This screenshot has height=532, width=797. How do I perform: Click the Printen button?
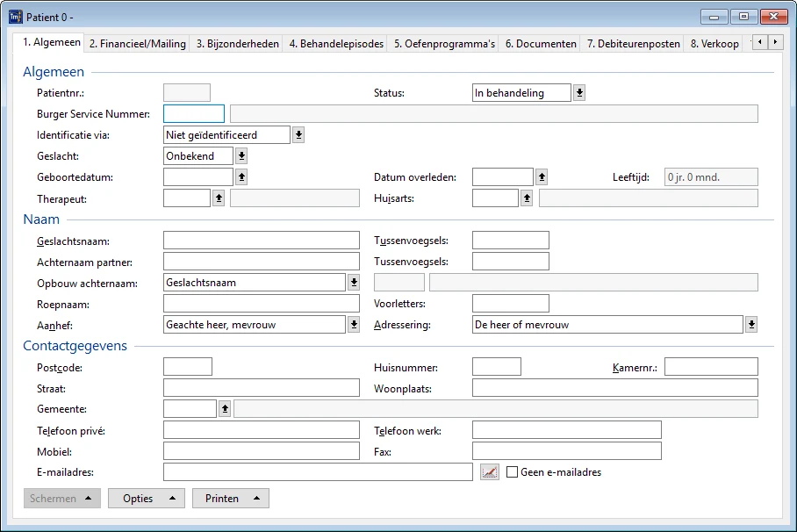click(231, 499)
